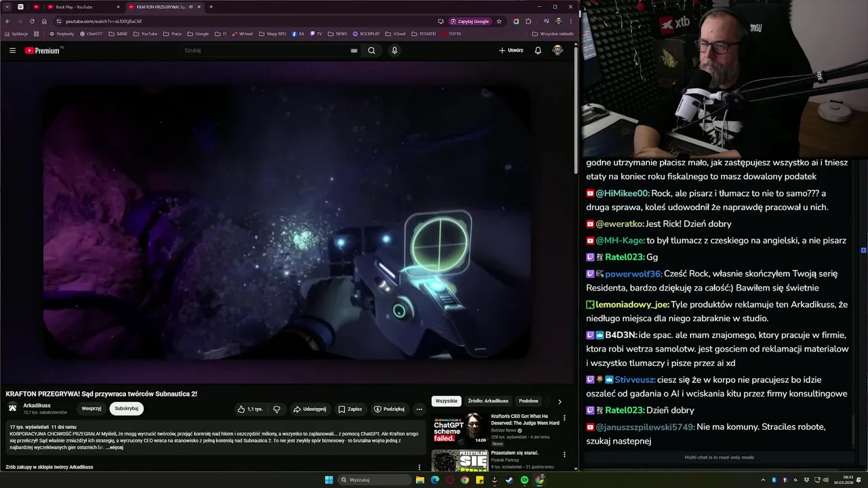868x488 pixels.
Task: Show more filter chips with right arrow
Action: point(559,401)
